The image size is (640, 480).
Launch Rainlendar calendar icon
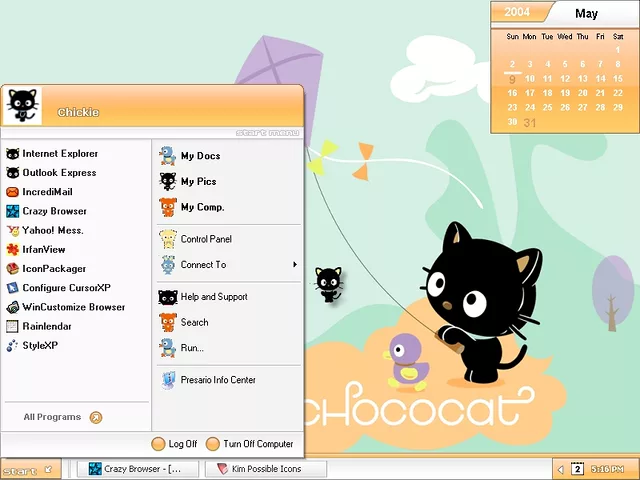pos(13,326)
